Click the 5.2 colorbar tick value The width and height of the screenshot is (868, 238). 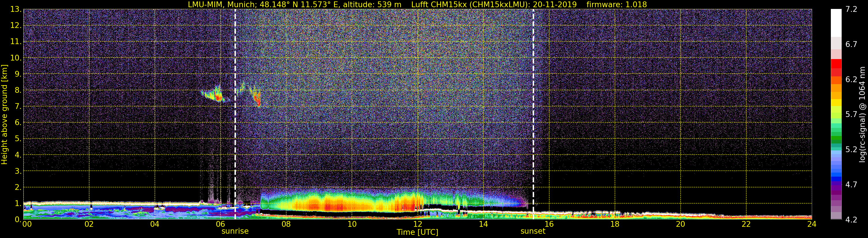click(851, 149)
